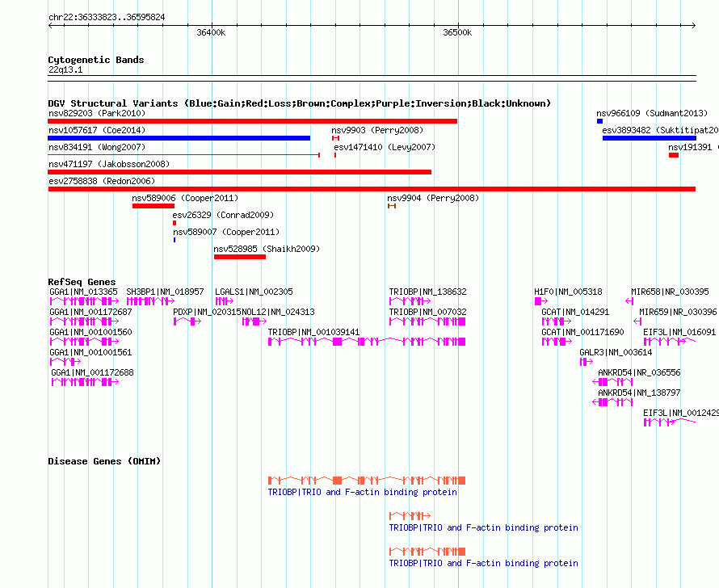
Task: Select the magenta TRIOBP NM_001039141 gene model
Action: (367, 342)
